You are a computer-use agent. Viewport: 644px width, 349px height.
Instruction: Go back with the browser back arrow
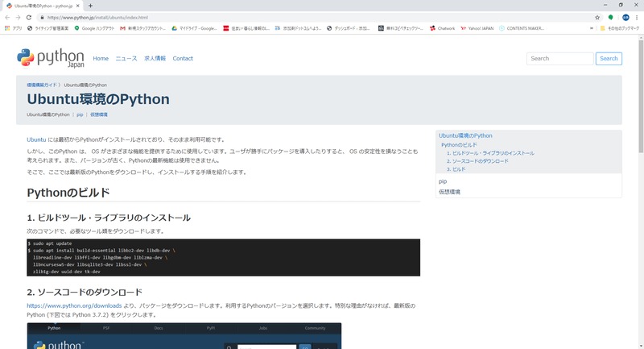click(x=7, y=18)
